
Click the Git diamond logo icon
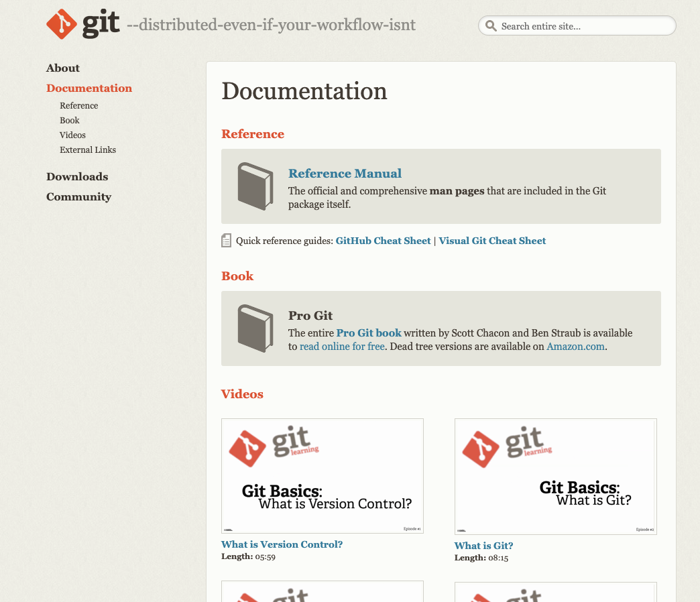(62, 24)
